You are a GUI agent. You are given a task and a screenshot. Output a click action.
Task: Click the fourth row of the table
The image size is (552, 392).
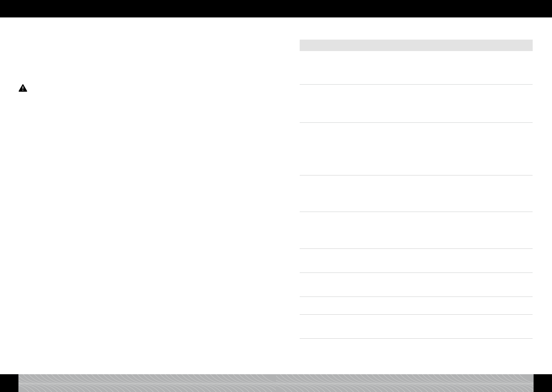(416, 194)
